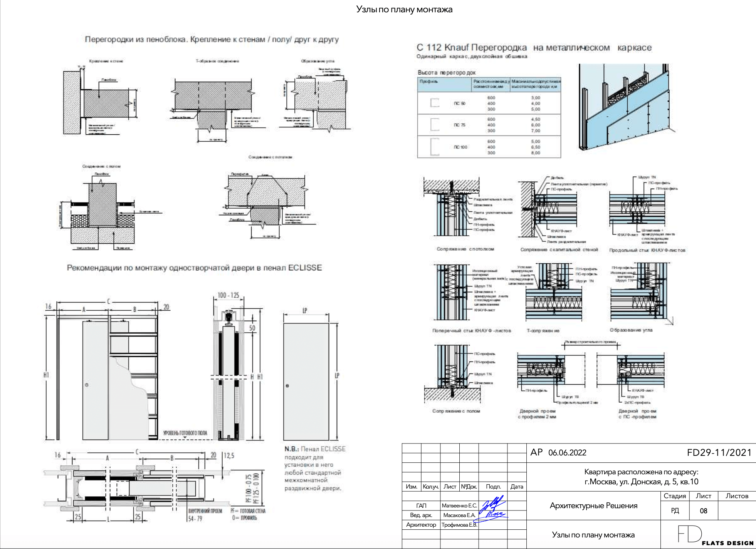The height and width of the screenshot is (549, 756).
Task: Click the 'Стадия' header cell
Action: pyautogui.click(x=675, y=496)
